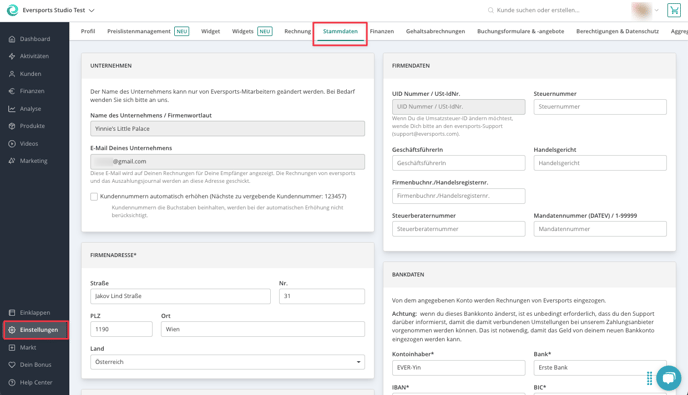Open the Finanzen tab in settings
Image resolution: width=688 pixels, height=395 pixels.
click(382, 31)
